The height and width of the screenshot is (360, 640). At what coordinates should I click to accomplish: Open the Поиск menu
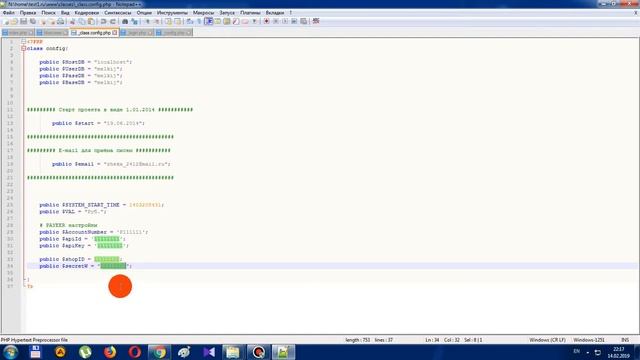click(48, 13)
